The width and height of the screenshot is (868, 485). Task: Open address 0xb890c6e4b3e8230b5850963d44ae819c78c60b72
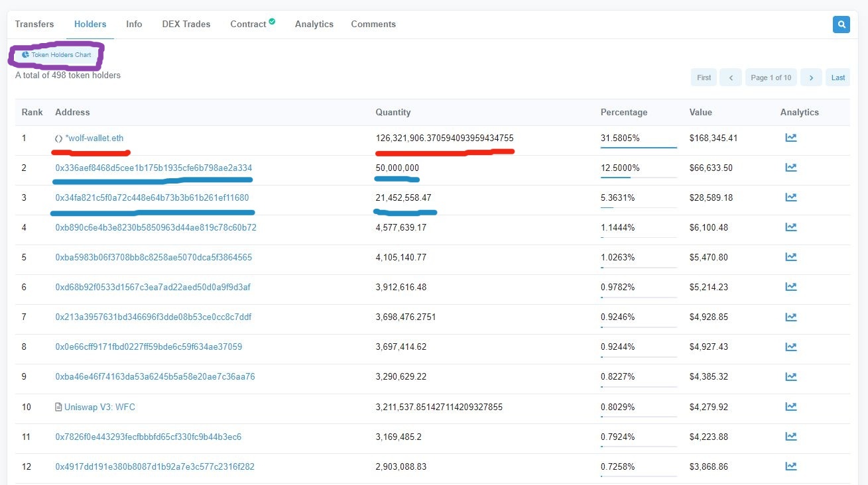[156, 227]
